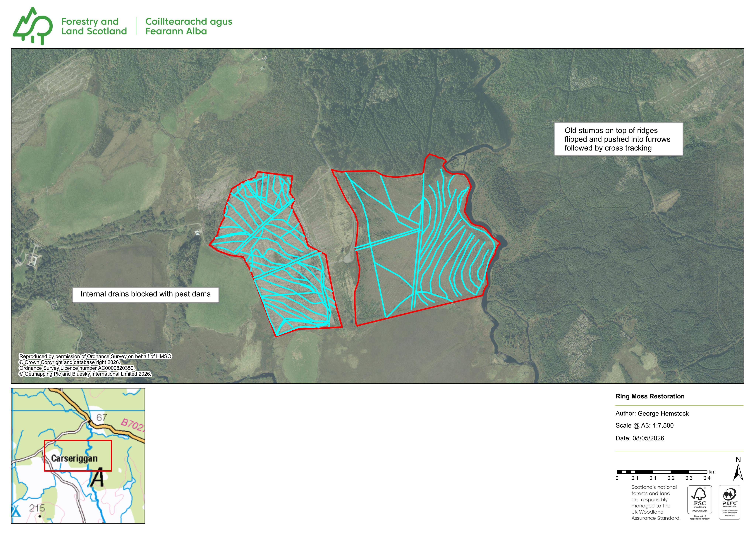756x535 pixels.
Task: Select the 'Forestry and Land Scotland' heading text
Action: (x=94, y=26)
